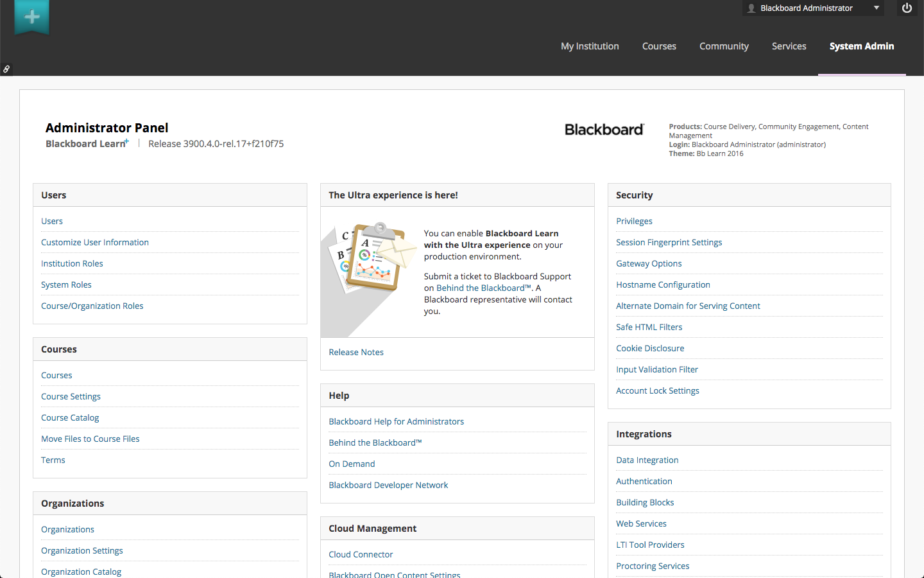The height and width of the screenshot is (578, 924).
Task: Click the Security panel heading
Action: [634, 195]
